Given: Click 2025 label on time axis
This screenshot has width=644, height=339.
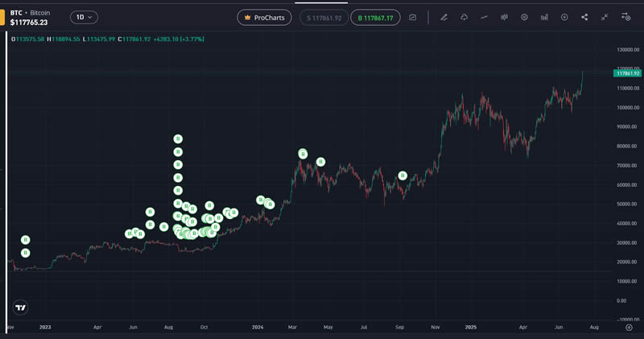Looking at the screenshot, I should coord(471,327).
